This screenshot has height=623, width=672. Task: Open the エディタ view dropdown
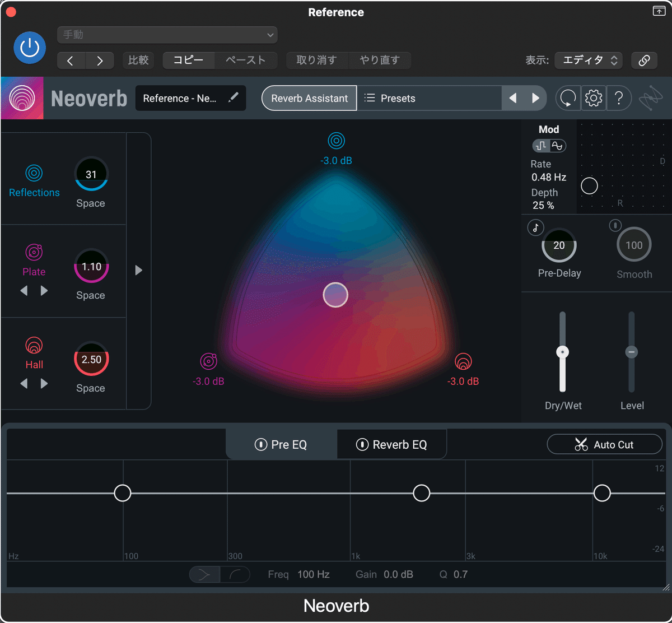click(589, 61)
